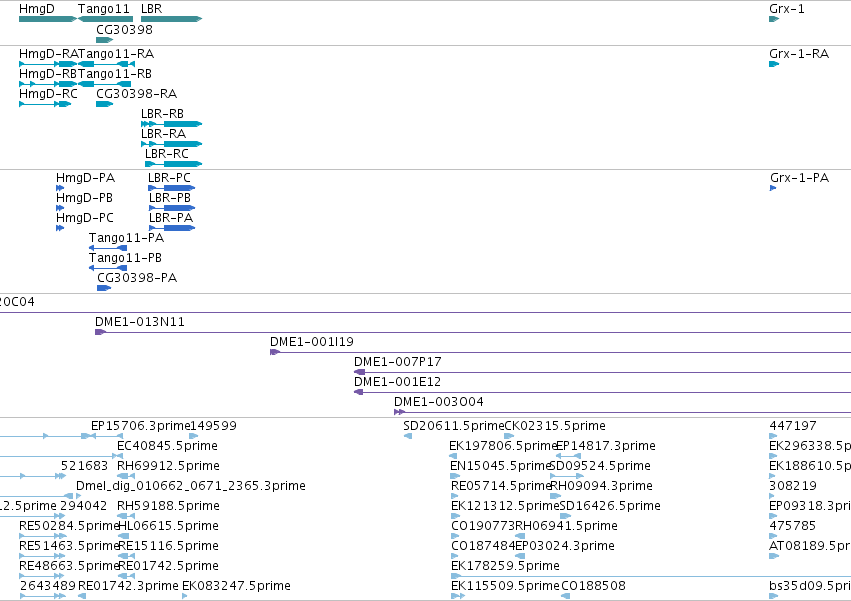The height and width of the screenshot is (601, 851).
Task: Select the RE05714.5prime EST label
Action: tap(501, 486)
